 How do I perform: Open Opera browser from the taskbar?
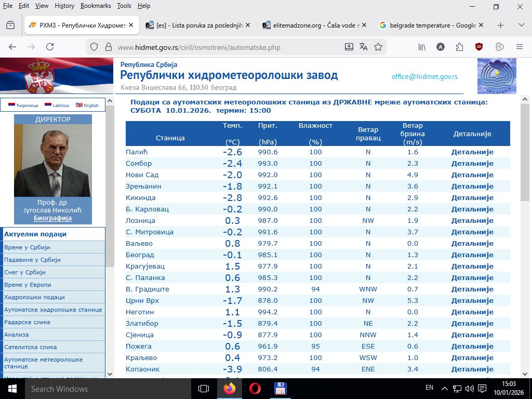(x=255, y=389)
